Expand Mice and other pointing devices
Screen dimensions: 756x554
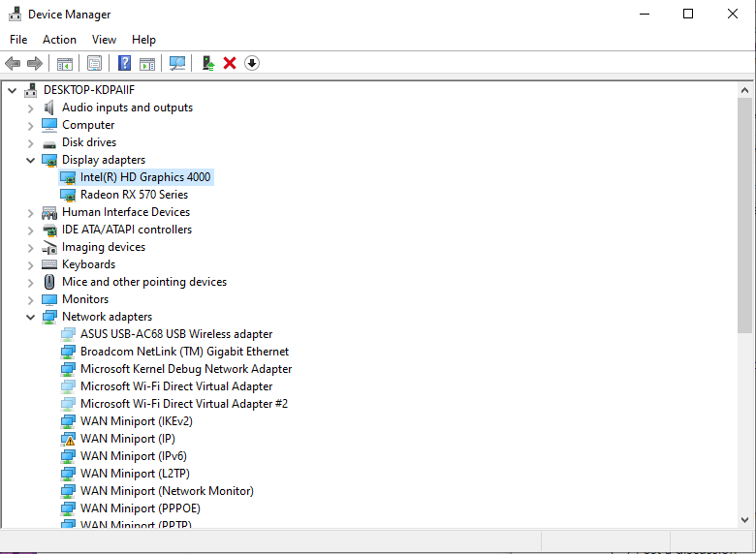(x=30, y=282)
